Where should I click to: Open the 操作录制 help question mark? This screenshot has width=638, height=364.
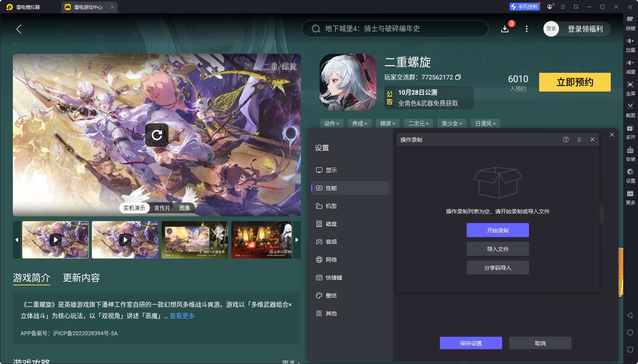point(566,139)
